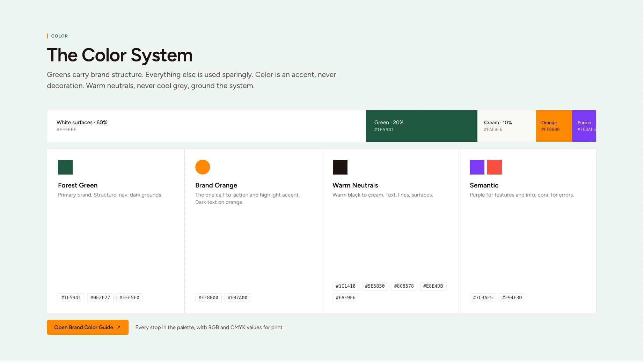This screenshot has width=644, height=362.
Task: Click the #E07A00 hex chip
Action: pyautogui.click(x=237, y=297)
